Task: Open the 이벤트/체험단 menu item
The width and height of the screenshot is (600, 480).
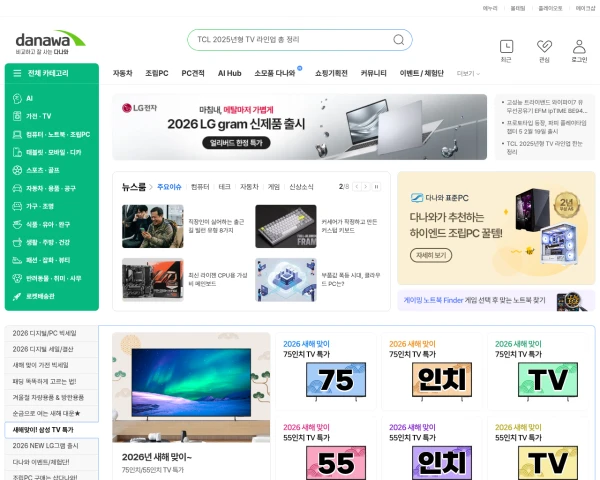Action: (x=422, y=73)
